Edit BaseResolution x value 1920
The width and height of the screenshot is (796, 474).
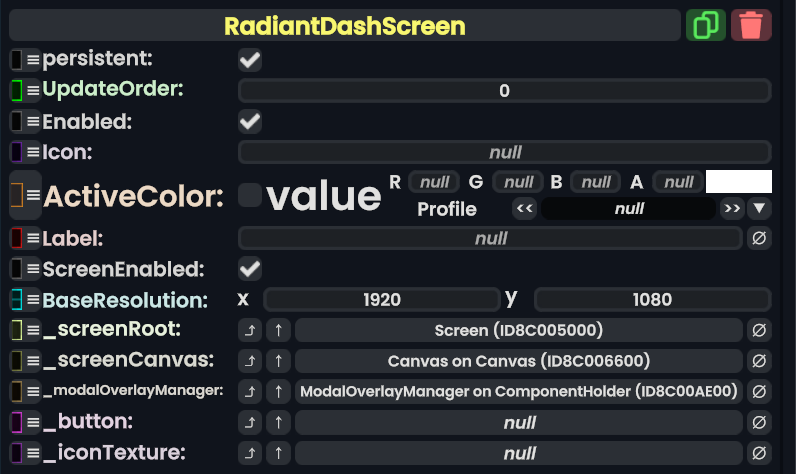382,299
